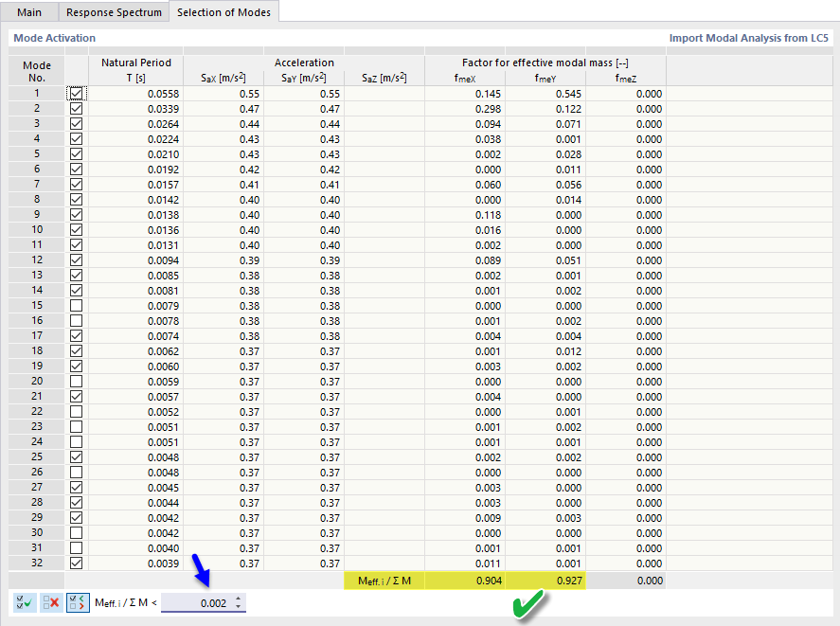Enable mode 15 checkbox
The height and width of the screenshot is (626, 840).
(76, 306)
